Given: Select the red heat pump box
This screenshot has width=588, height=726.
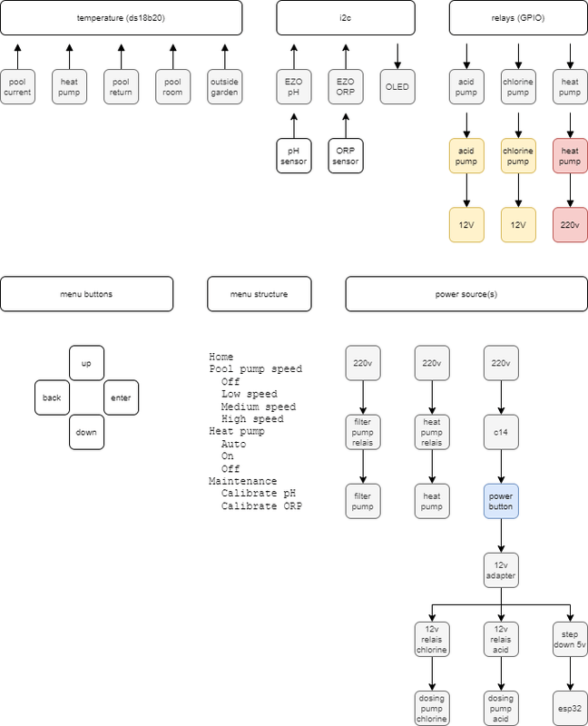Looking at the screenshot, I should pyautogui.click(x=570, y=155).
